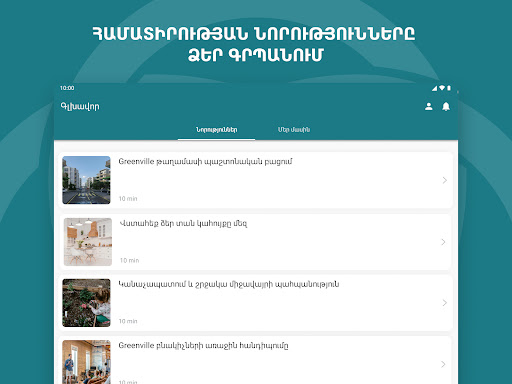Open Վստահեք Ձեր տան կահույքը մեզ headline
The image size is (512, 384).
coord(183,223)
